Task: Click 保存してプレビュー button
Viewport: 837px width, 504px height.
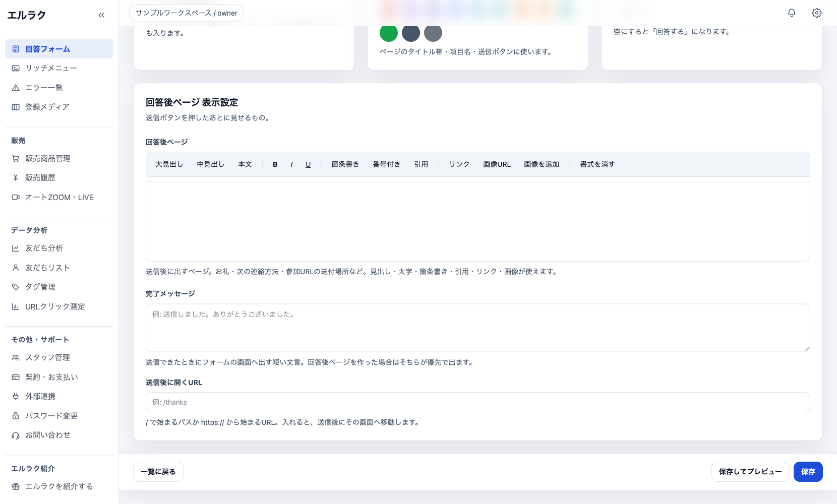Action: click(750, 472)
